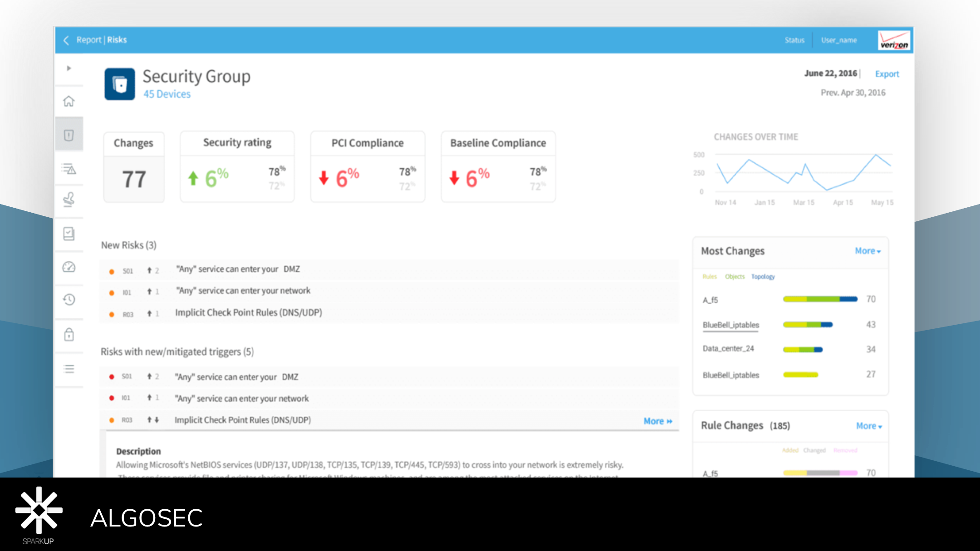Click the red dot on triggered S01
This screenshot has width=980, height=551.
(x=112, y=377)
